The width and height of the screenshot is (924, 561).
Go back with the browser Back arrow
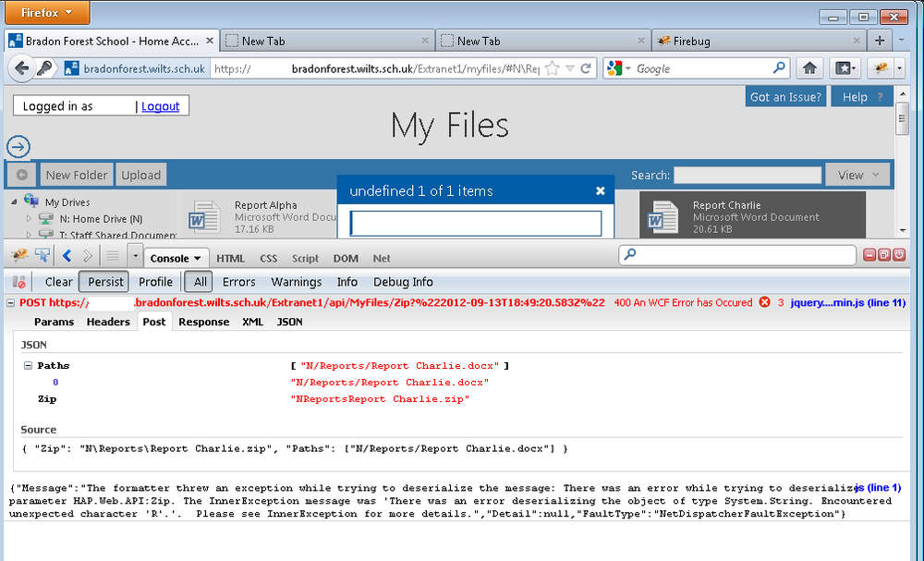coord(21,69)
